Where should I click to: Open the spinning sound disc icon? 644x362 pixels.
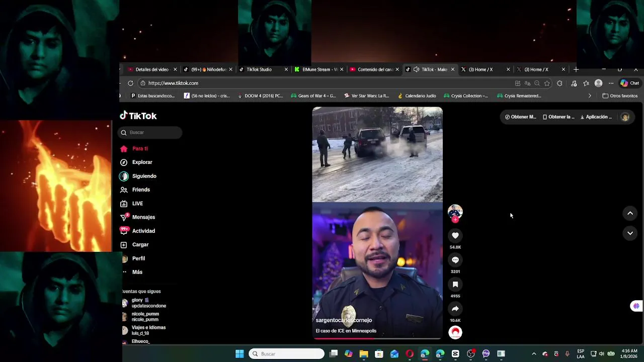pyautogui.click(x=455, y=332)
